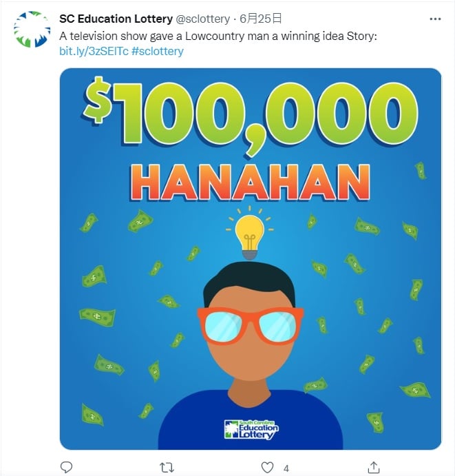Retweet the post using the retweet icon
This screenshot has width=455, height=476.
(x=167, y=467)
